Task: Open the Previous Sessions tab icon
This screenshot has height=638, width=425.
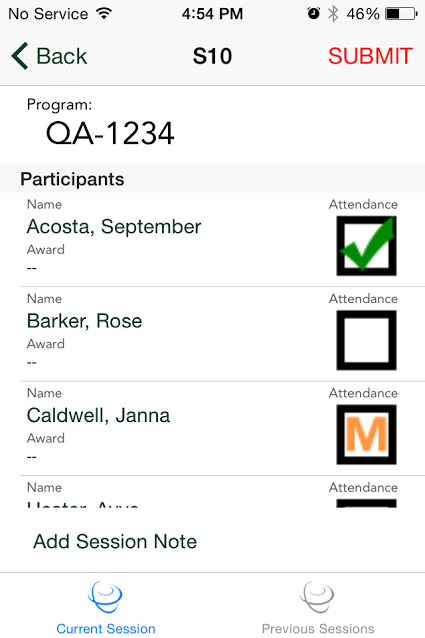Action: coord(317,596)
